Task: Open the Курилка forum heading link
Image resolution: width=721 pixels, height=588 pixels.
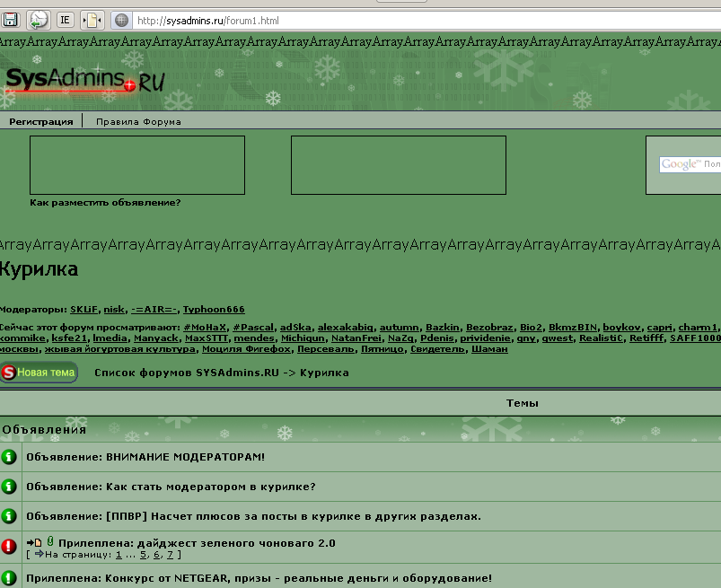Action: [x=39, y=269]
